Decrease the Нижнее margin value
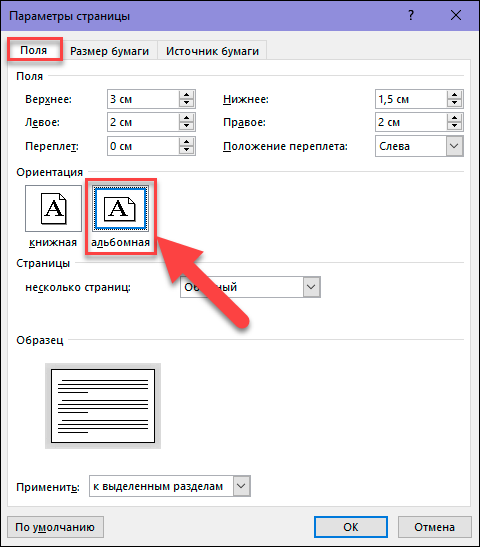Viewport: 480px width, 547px height. [x=455, y=103]
